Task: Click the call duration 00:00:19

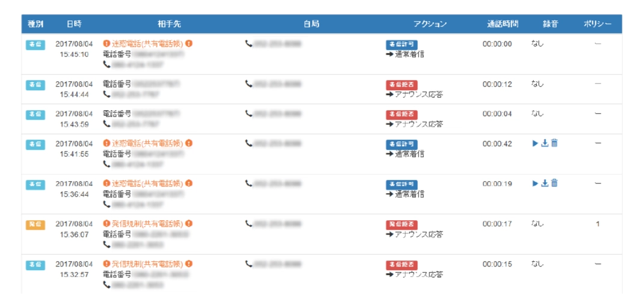Action: click(x=497, y=184)
